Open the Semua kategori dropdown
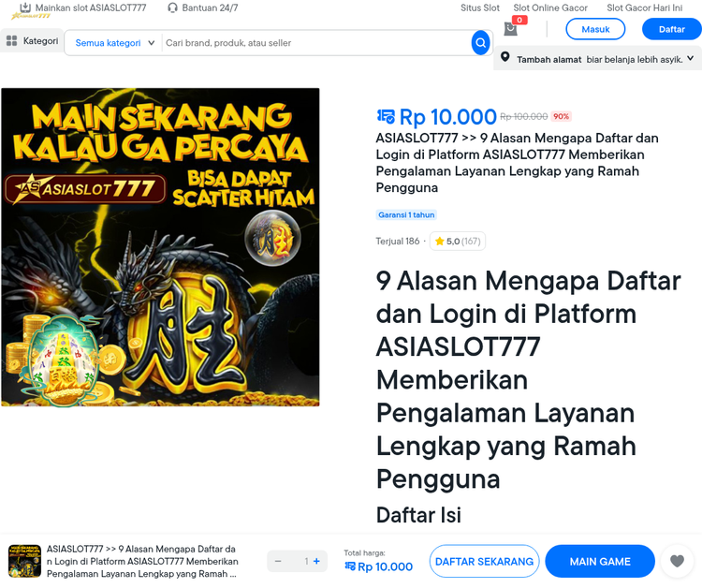The width and height of the screenshot is (702, 588). 114,43
